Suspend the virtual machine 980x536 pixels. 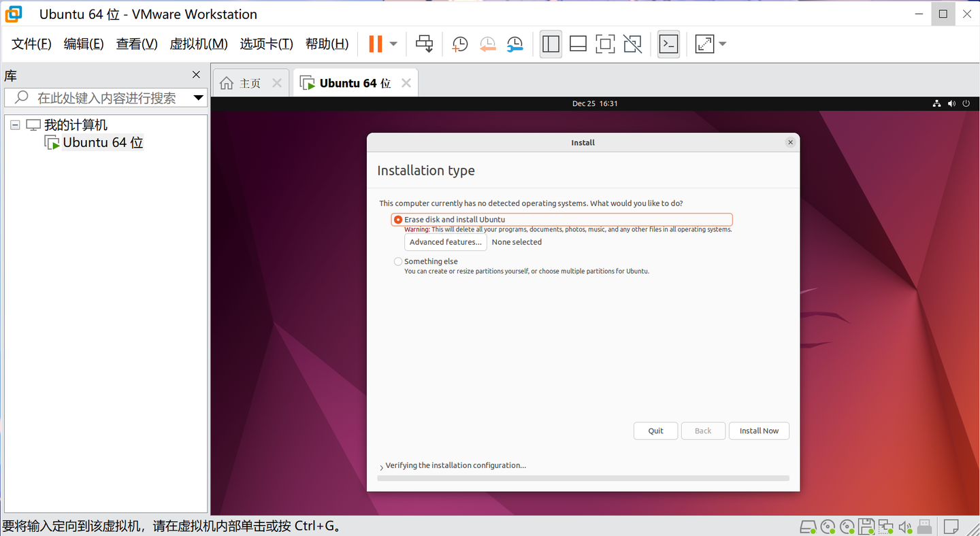(x=375, y=44)
